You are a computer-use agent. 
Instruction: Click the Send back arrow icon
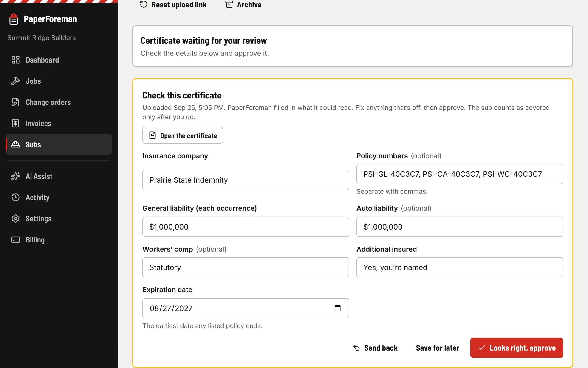[356, 348]
